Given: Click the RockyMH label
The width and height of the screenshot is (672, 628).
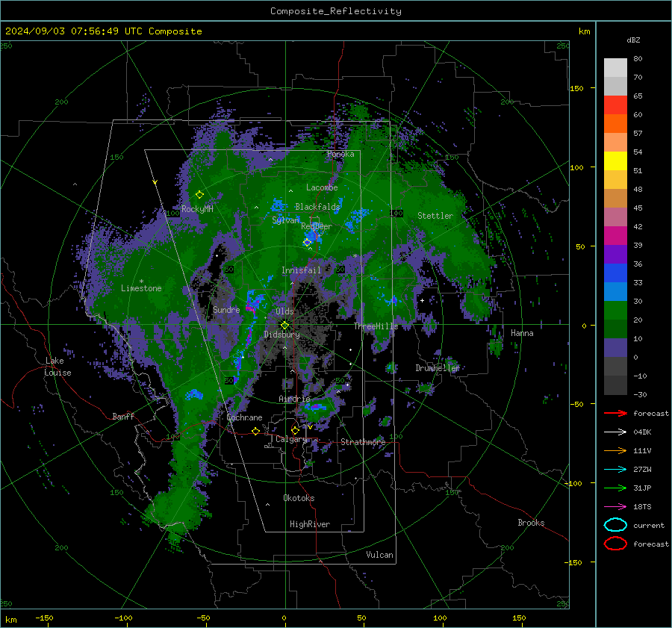Looking at the screenshot, I should (197, 209).
